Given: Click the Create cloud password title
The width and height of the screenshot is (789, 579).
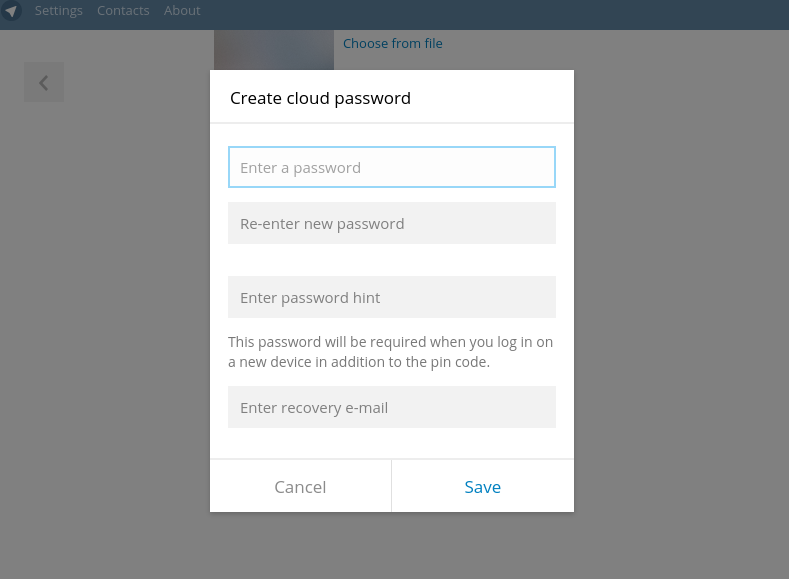Looking at the screenshot, I should click(x=320, y=98).
